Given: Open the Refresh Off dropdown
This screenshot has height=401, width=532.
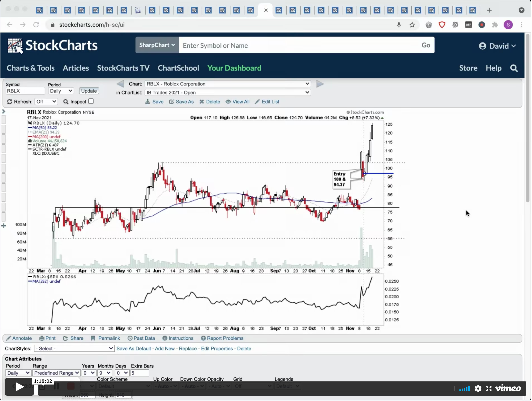Looking at the screenshot, I should click(46, 102).
